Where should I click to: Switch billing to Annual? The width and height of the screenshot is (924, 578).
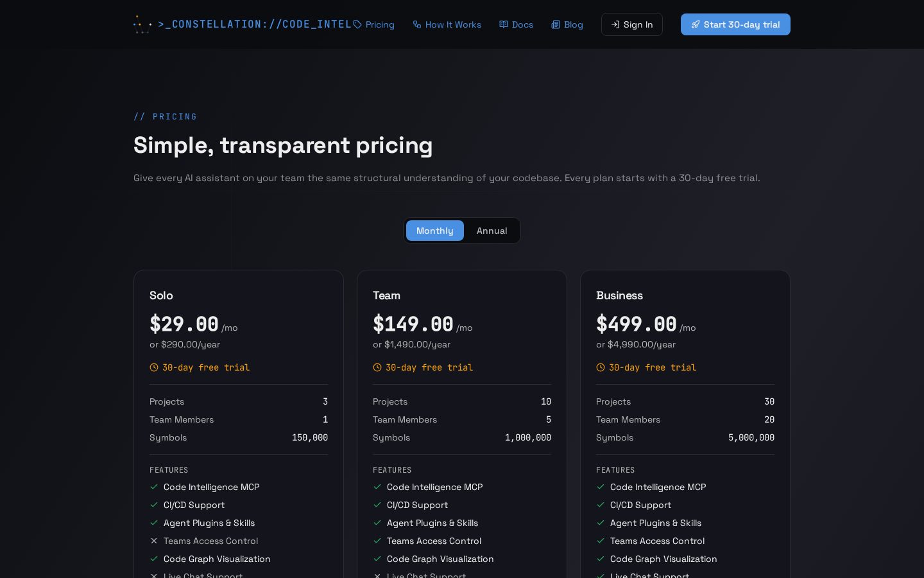[492, 231]
